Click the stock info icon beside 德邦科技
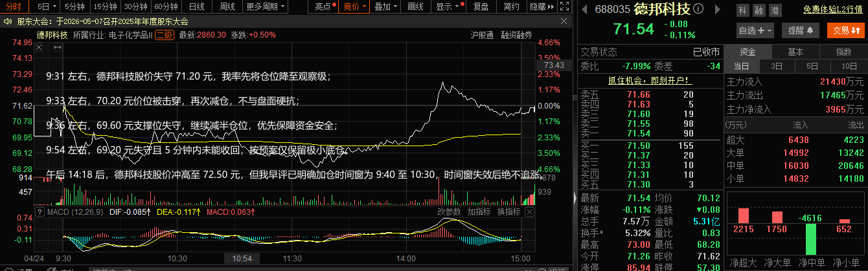The height and width of the screenshot is (271, 868). coord(698,10)
